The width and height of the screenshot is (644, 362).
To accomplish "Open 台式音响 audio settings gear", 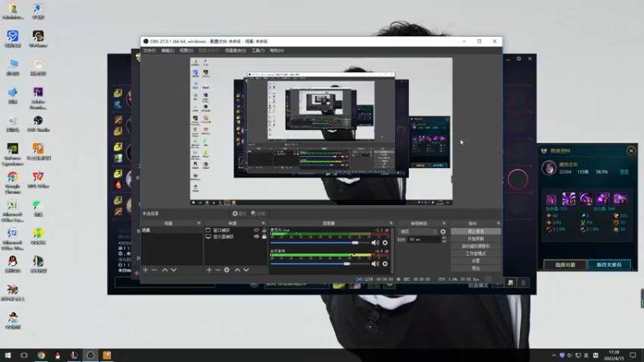I will pyautogui.click(x=385, y=264).
